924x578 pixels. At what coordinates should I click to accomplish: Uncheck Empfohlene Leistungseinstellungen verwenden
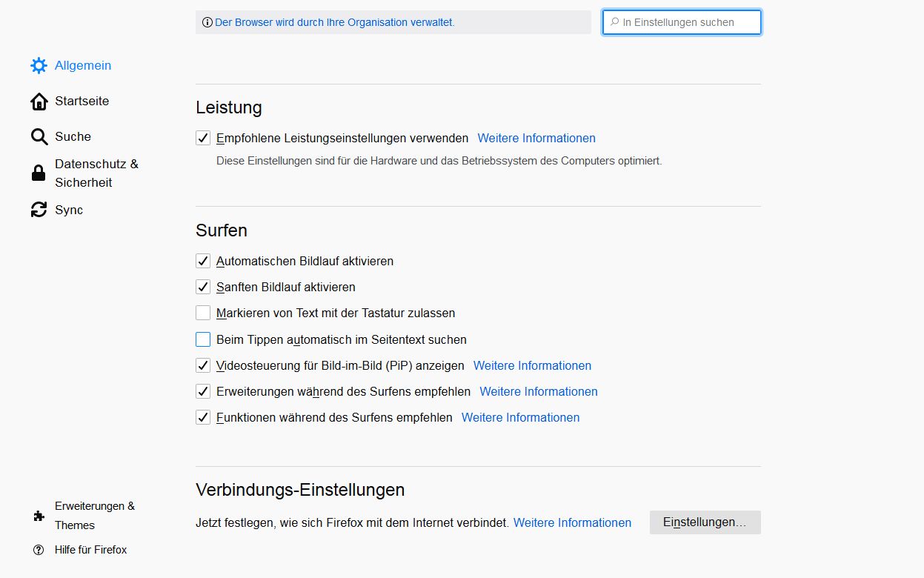[203, 139]
